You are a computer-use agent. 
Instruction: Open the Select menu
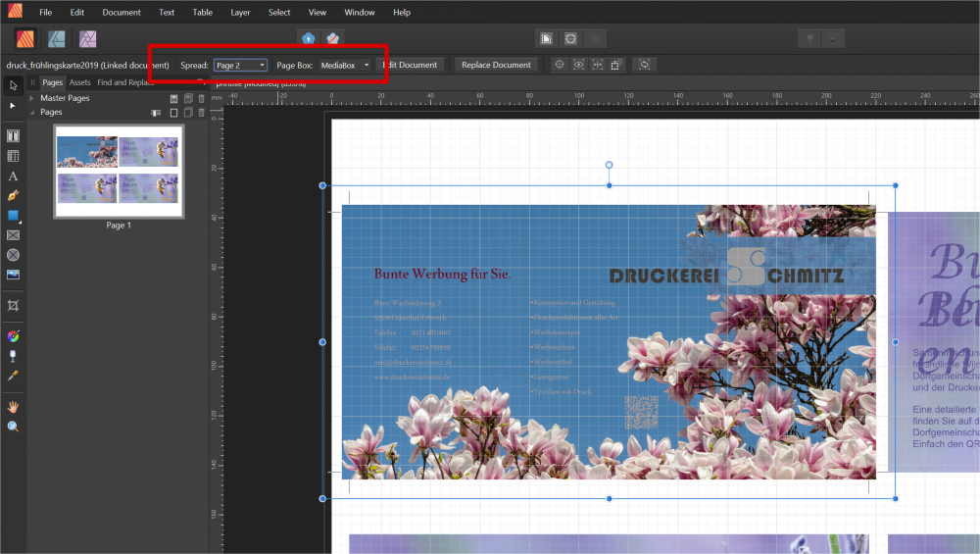(278, 12)
